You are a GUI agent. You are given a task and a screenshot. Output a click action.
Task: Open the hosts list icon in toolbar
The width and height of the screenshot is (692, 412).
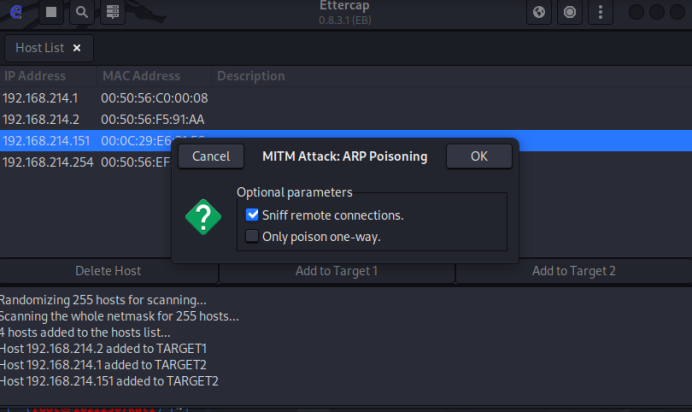pyautogui.click(x=113, y=12)
